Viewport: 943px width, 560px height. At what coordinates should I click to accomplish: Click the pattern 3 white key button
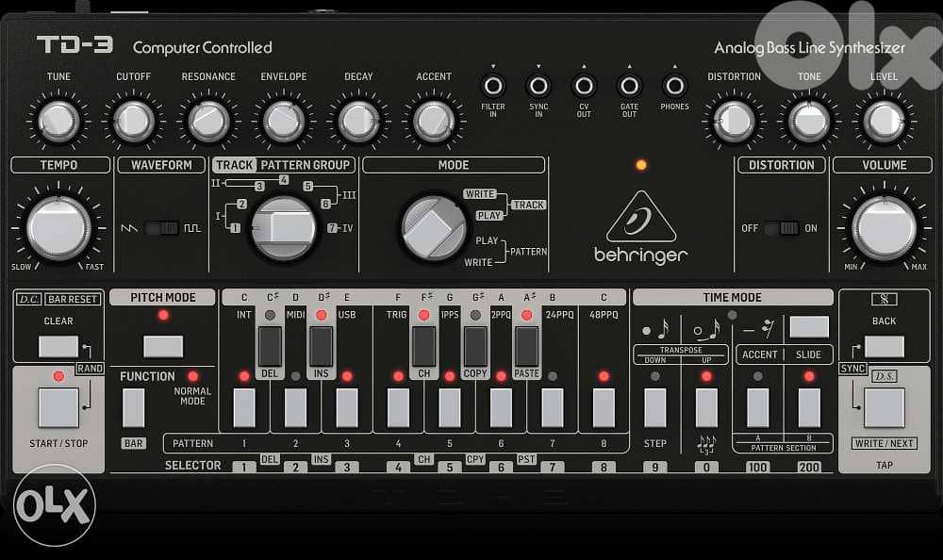347,408
